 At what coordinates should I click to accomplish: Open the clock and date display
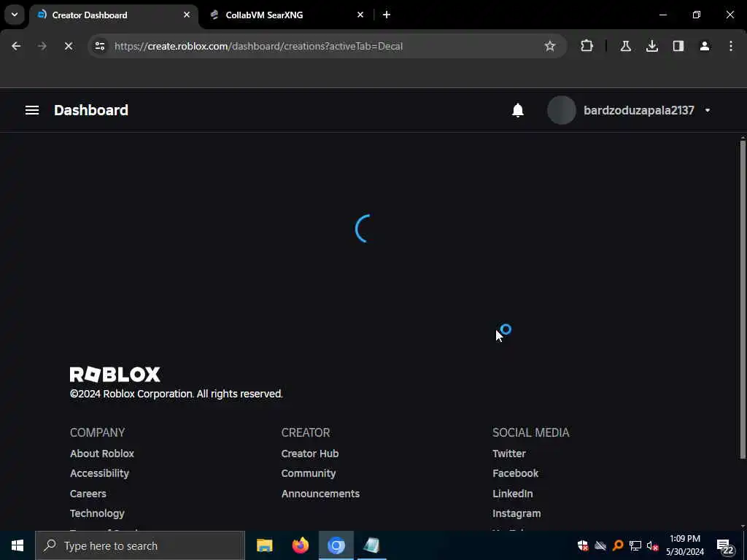(x=684, y=545)
